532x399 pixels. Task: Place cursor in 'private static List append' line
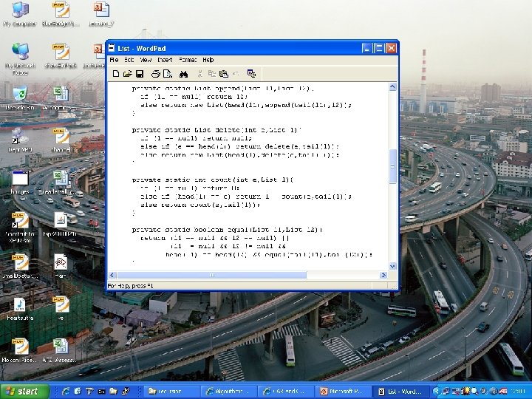223,88
